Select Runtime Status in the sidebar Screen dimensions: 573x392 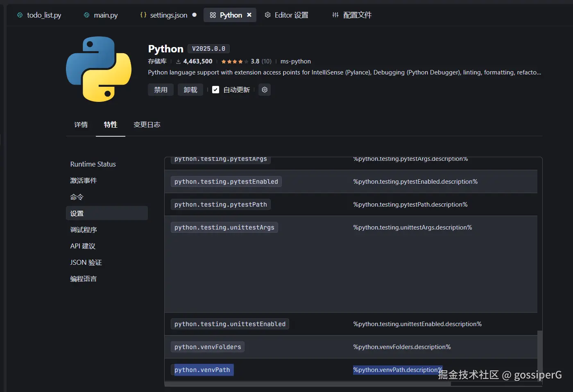click(93, 164)
